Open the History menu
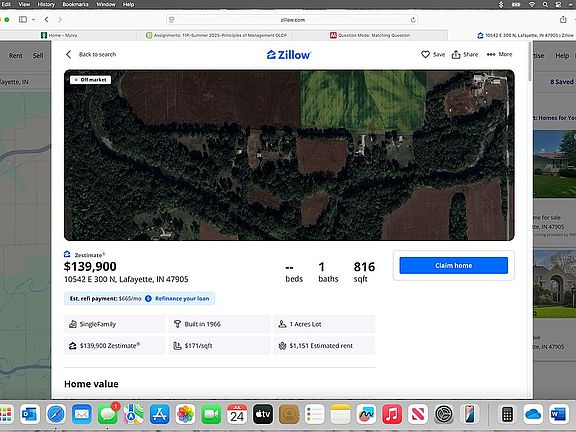Viewport: 576px width, 432px height. pos(46,4)
